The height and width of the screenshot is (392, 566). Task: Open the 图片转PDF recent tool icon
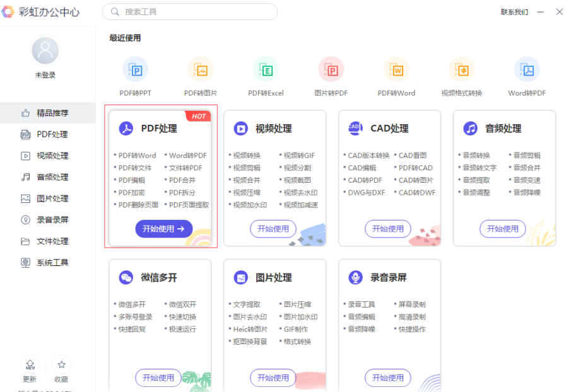pyautogui.click(x=331, y=69)
